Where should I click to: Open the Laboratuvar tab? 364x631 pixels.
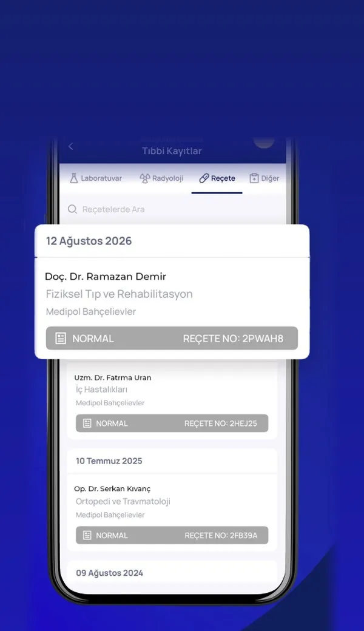(96, 178)
